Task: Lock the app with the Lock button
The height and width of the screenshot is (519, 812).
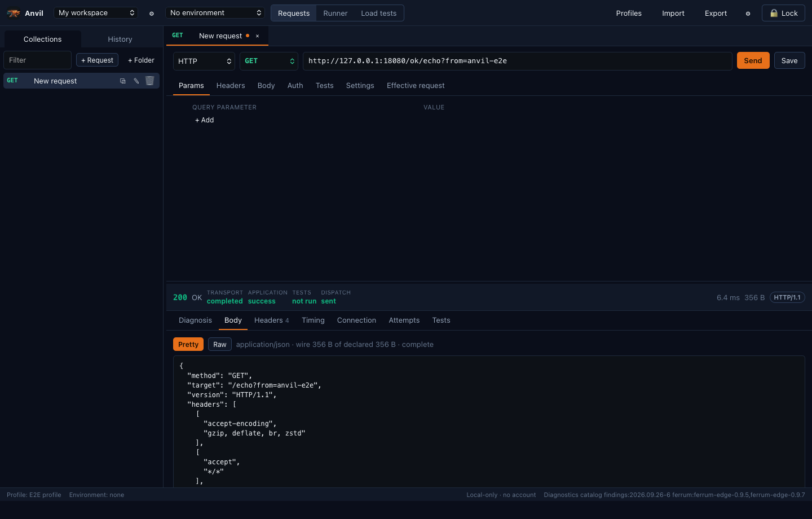Action: click(783, 13)
